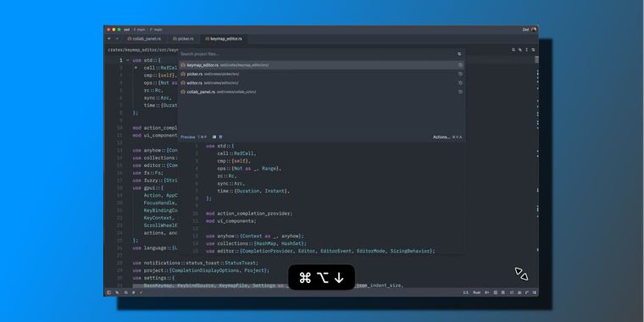
Task: Go back using the tab bar arrow
Action: (x=108, y=39)
